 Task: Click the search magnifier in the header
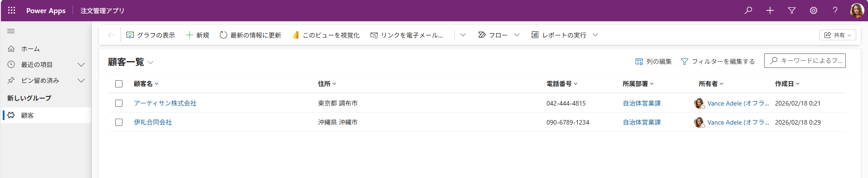click(748, 10)
